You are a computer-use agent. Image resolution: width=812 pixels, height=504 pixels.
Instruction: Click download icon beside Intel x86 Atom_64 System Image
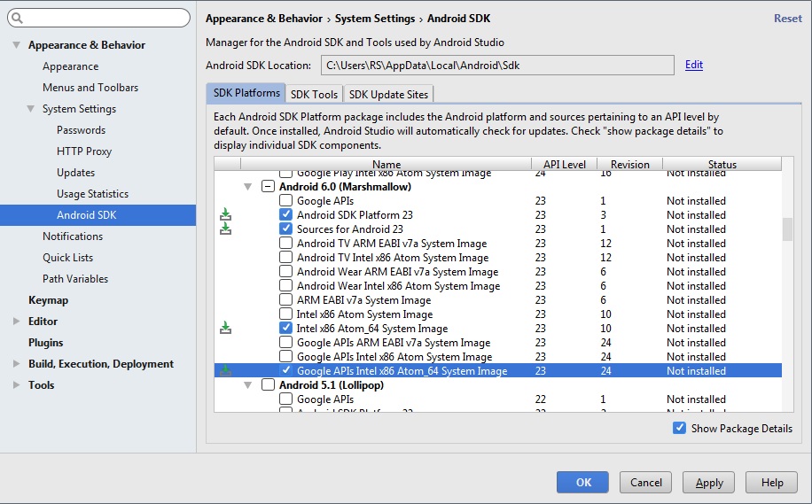click(x=225, y=328)
